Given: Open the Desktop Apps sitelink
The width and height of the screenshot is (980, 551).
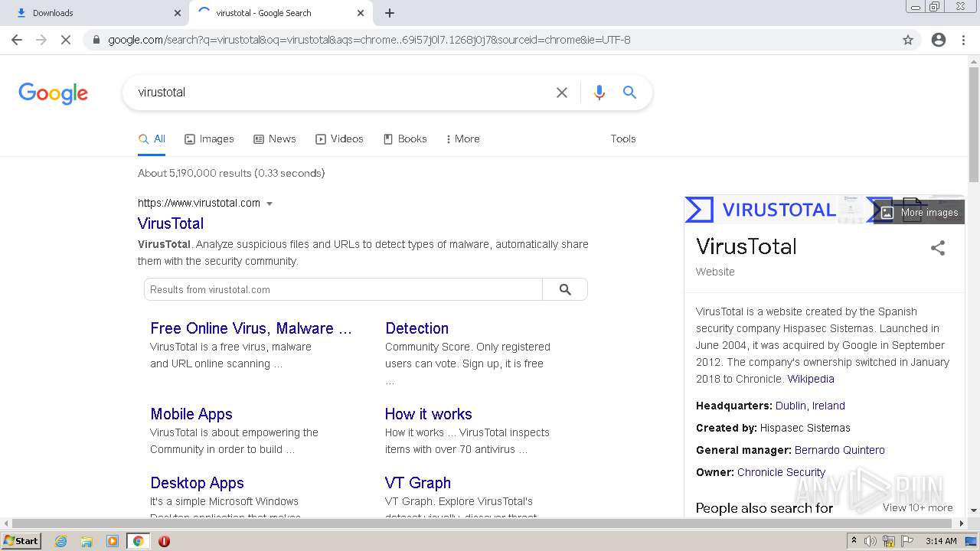Looking at the screenshot, I should [x=197, y=483].
